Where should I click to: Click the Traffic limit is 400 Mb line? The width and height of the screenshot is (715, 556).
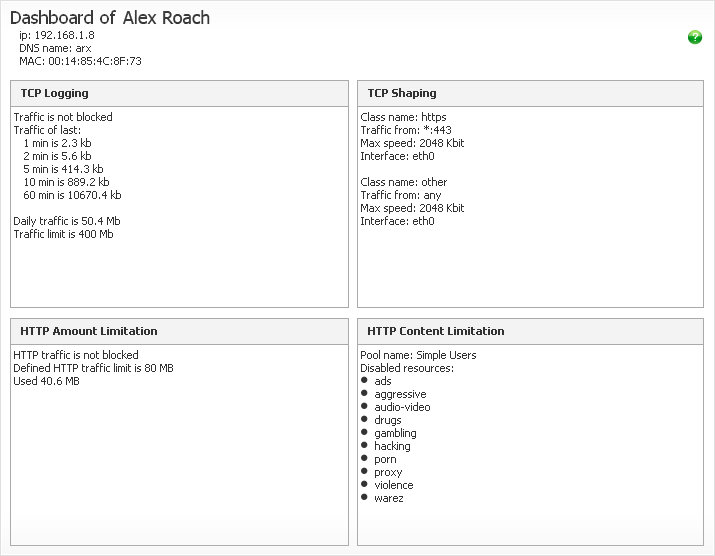tap(63, 234)
